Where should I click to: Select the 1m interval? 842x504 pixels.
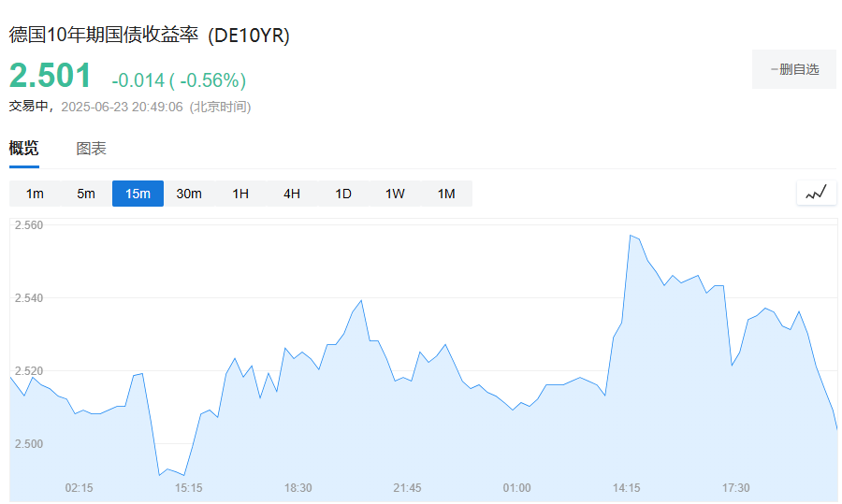35,194
